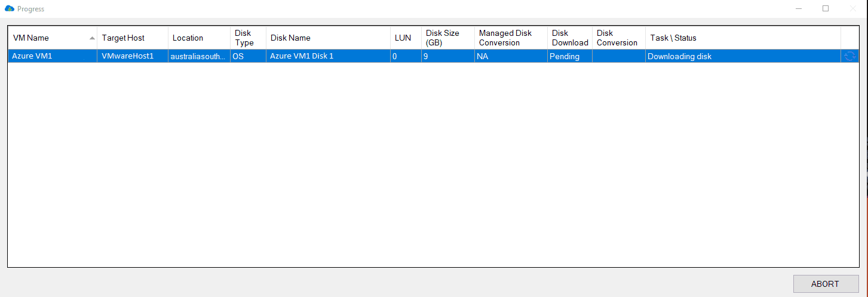Image resolution: width=868 pixels, height=297 pixels.
Task: Click the Managed Disk Conversion column header
Action: [505, 38]
